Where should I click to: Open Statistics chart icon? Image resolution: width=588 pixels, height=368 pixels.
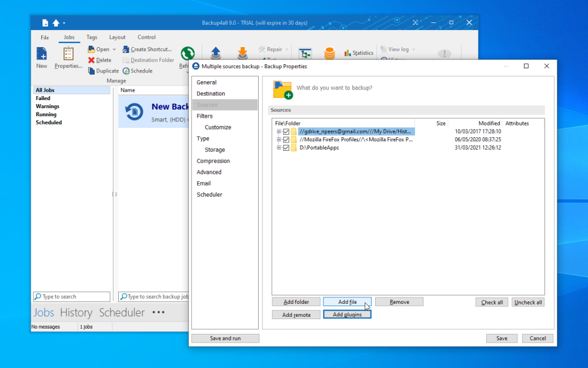point(348,53)
